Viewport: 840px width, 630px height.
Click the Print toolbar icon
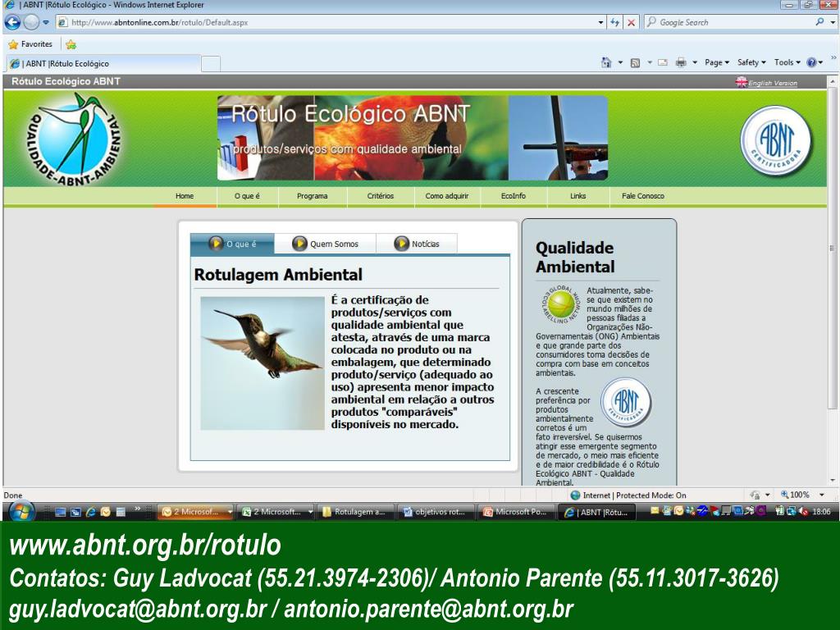tap(681, 62)
